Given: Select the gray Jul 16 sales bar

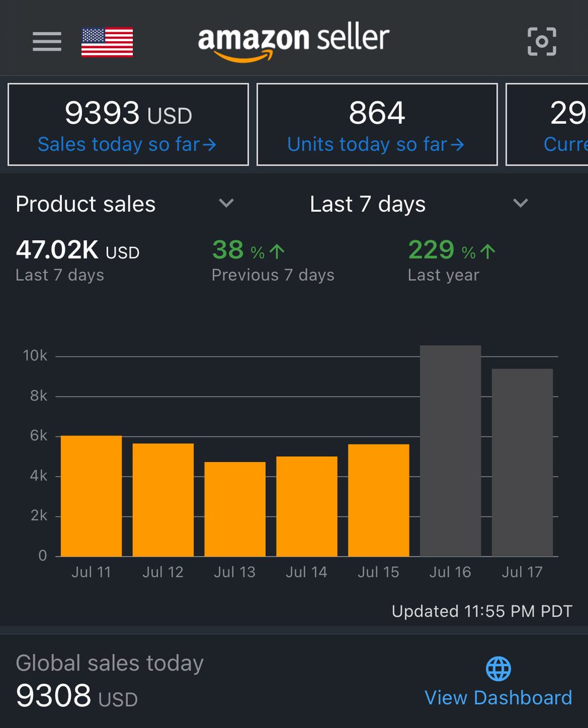Looking at the screenshot, I should [x=450, y=451].
